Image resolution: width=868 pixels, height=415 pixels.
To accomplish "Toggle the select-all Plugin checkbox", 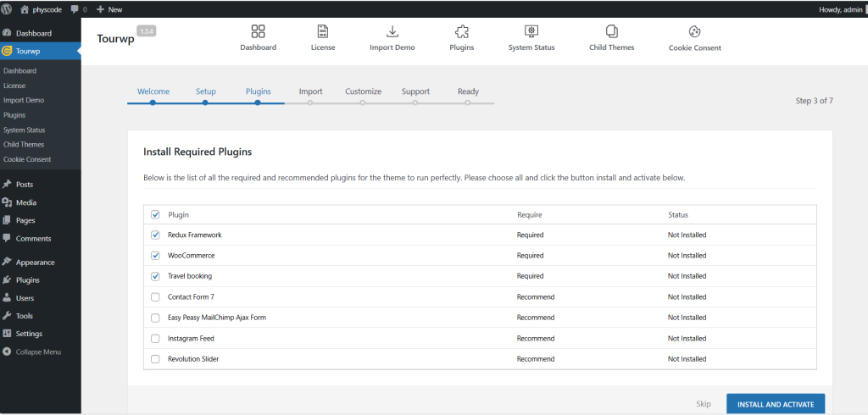I will pyautogui.click(x=156, y=214).
